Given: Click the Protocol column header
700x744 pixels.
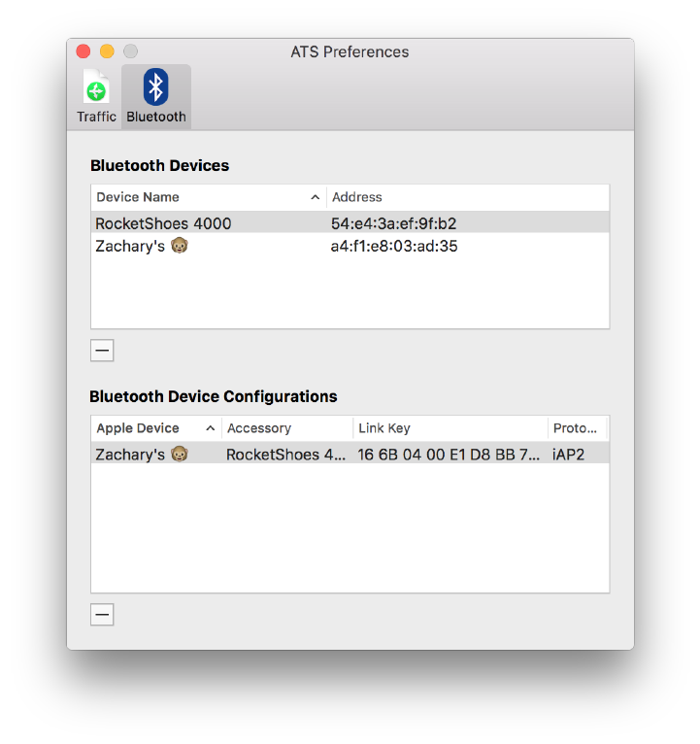Looking at the screenshot, I should (x=576, y=428).
